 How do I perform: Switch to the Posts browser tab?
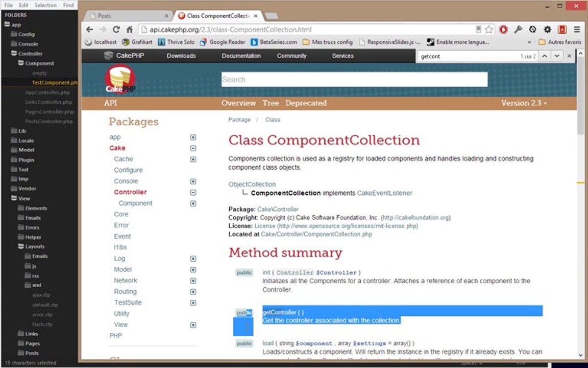click(x=128, y=16)
